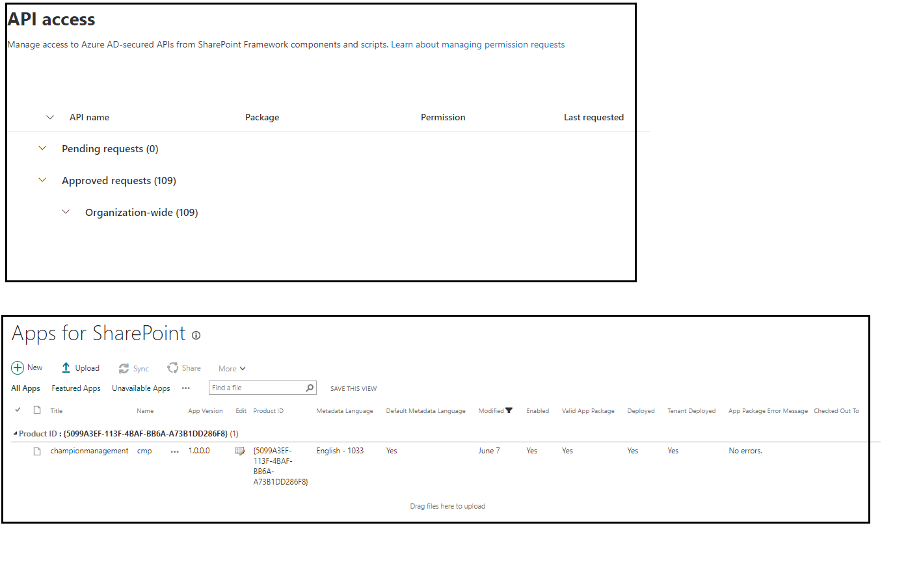Open Learn about managing permission requests link

[477, 44]
